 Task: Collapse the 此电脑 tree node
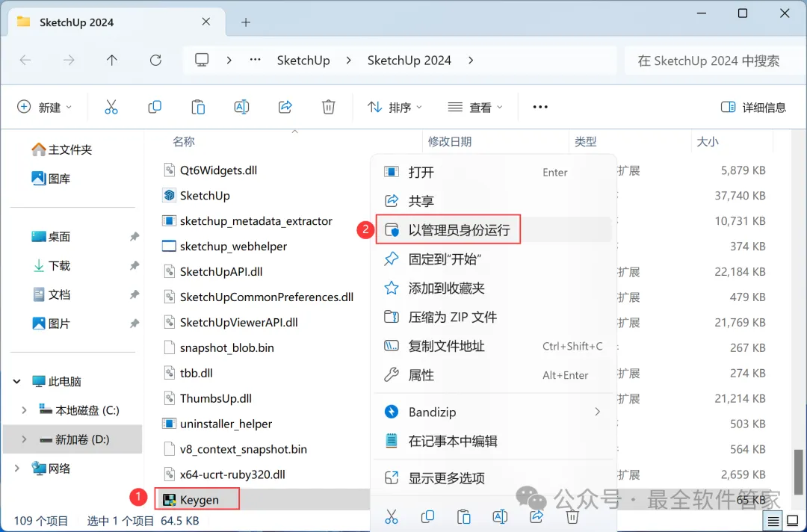tap(17, 381)
